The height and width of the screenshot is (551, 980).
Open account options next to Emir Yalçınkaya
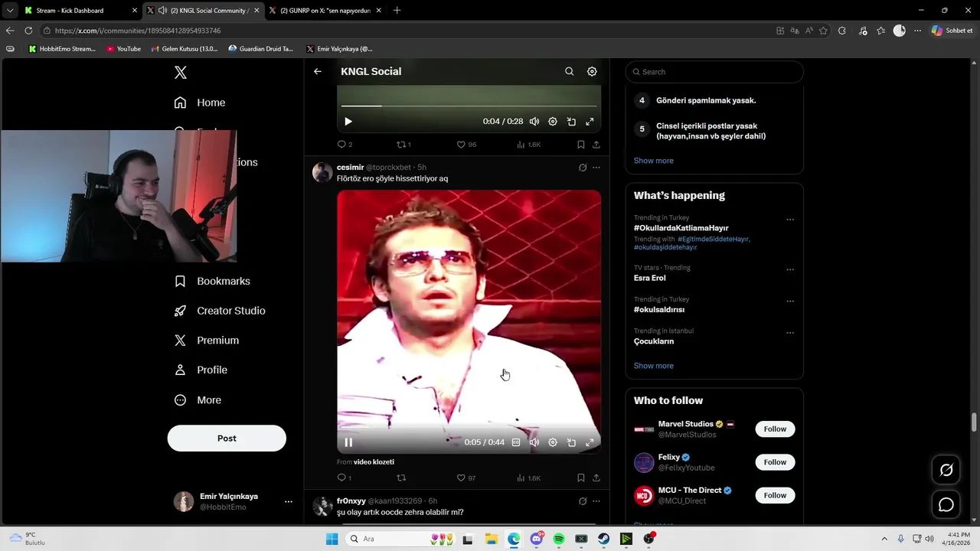pos(289,502)
